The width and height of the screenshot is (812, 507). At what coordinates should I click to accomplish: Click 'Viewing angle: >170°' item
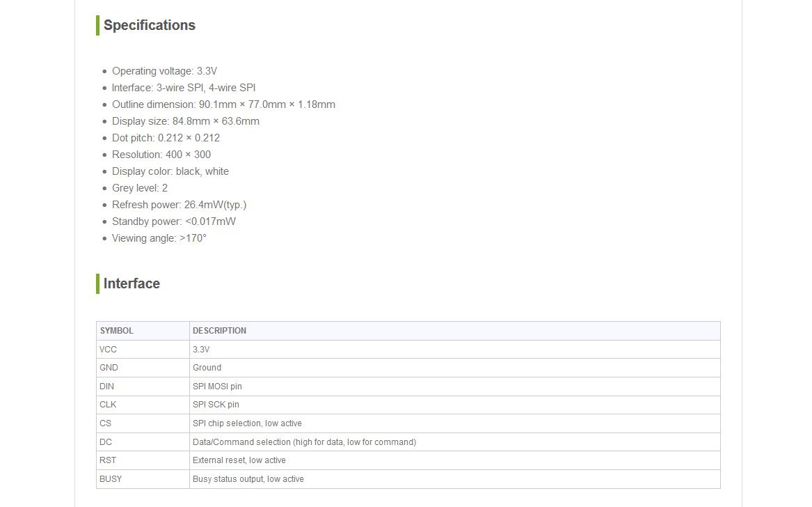pyautogui.click(x=159, y=238)
